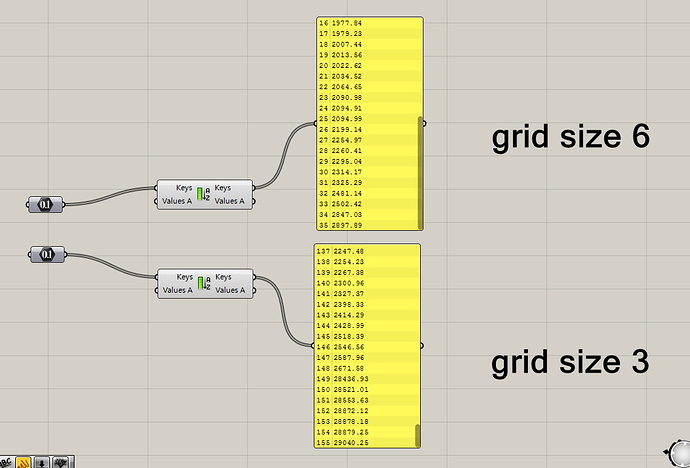
Task: Select row 149 value 28436.93 in lower panel
Action: click(x=366, y=379)
